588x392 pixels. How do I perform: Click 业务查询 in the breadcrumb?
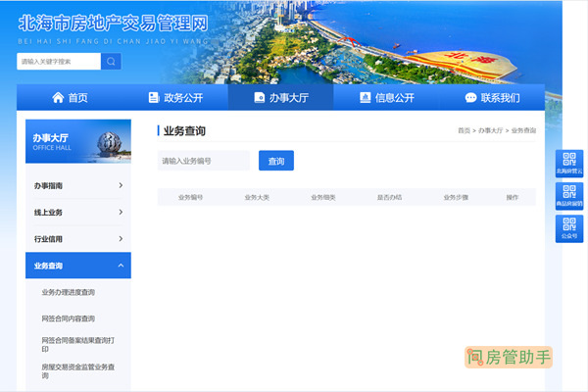point(523,130)
